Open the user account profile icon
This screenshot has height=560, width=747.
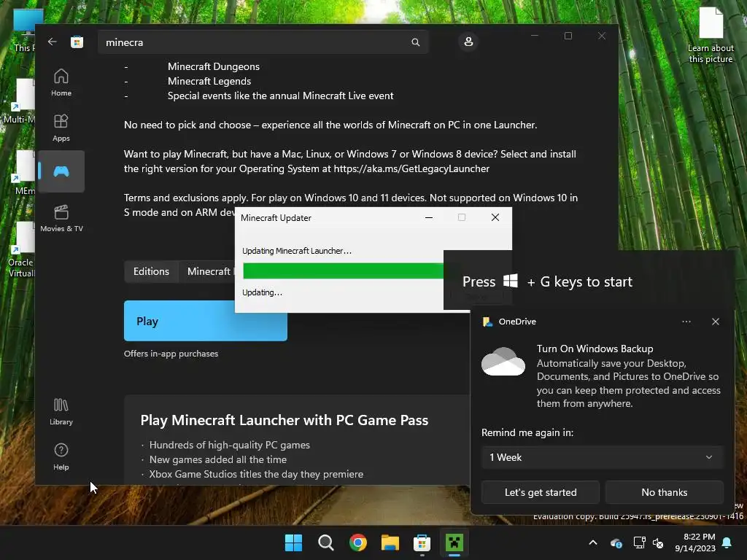tap(468, 42)
